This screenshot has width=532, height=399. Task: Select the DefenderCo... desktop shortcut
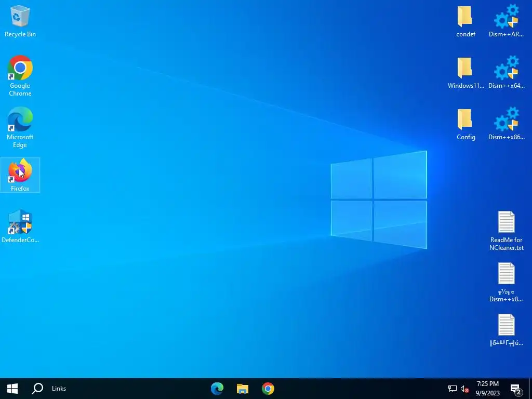click(20, 227)
